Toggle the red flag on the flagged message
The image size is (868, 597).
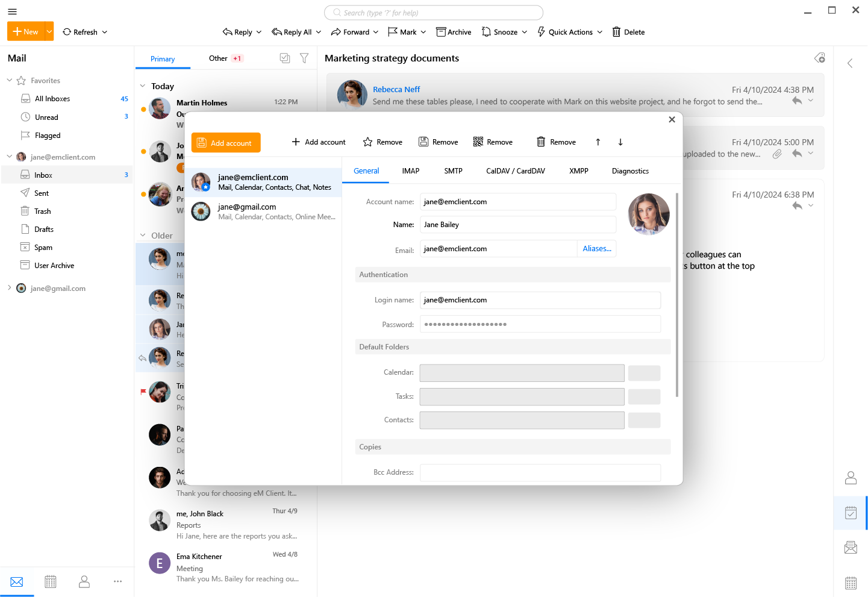tap(143, 392)
